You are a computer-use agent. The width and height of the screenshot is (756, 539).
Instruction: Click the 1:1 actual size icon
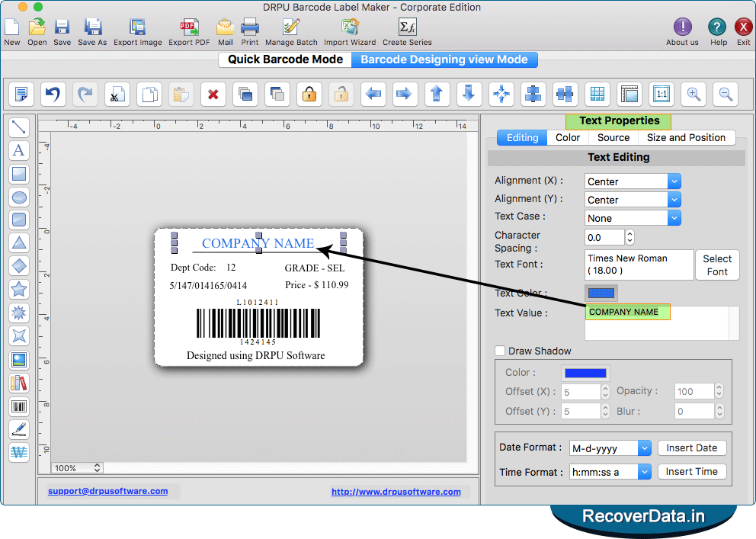click(661, 94)
